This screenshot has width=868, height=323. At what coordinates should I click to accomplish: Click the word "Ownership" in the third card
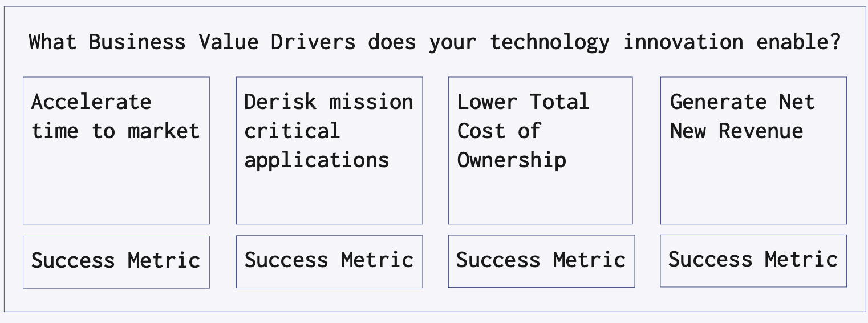click(512, 160)
